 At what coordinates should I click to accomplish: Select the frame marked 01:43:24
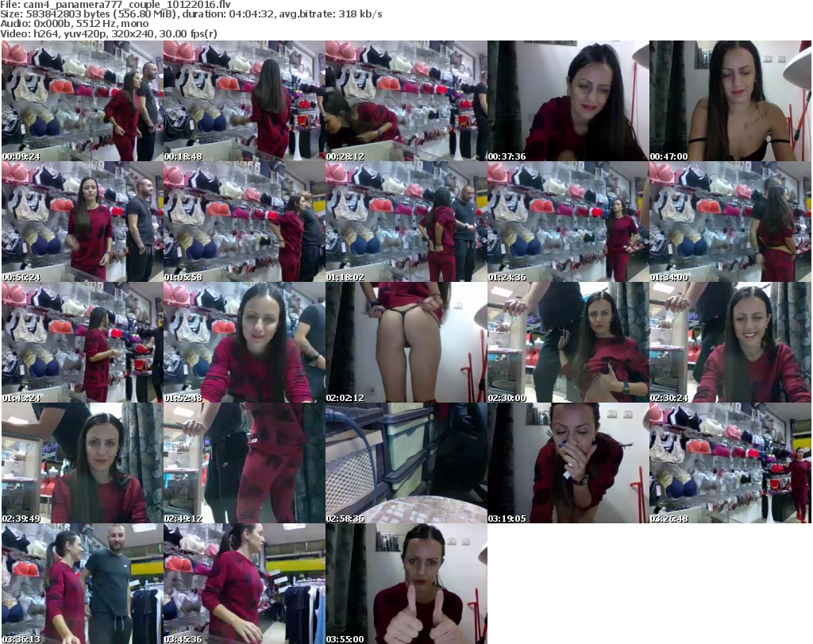pos(83,342)
